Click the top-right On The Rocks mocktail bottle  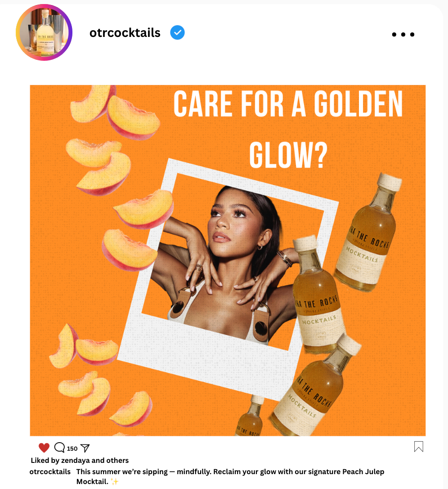[367, 233]
